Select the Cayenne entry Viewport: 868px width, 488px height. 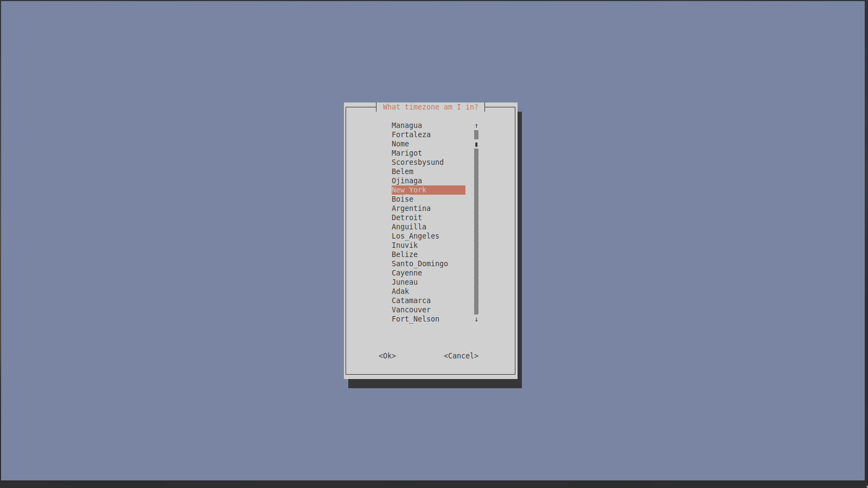tap(407, 273)
